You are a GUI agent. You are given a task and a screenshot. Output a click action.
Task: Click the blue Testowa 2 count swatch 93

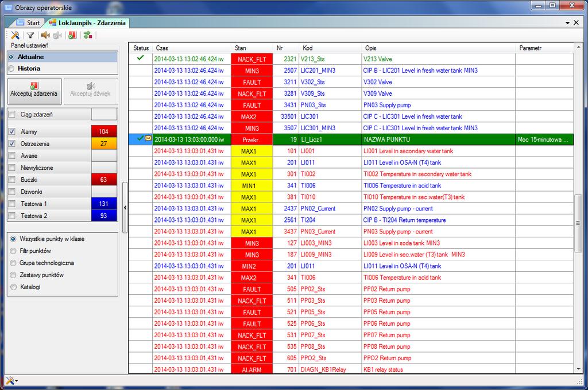104,216
